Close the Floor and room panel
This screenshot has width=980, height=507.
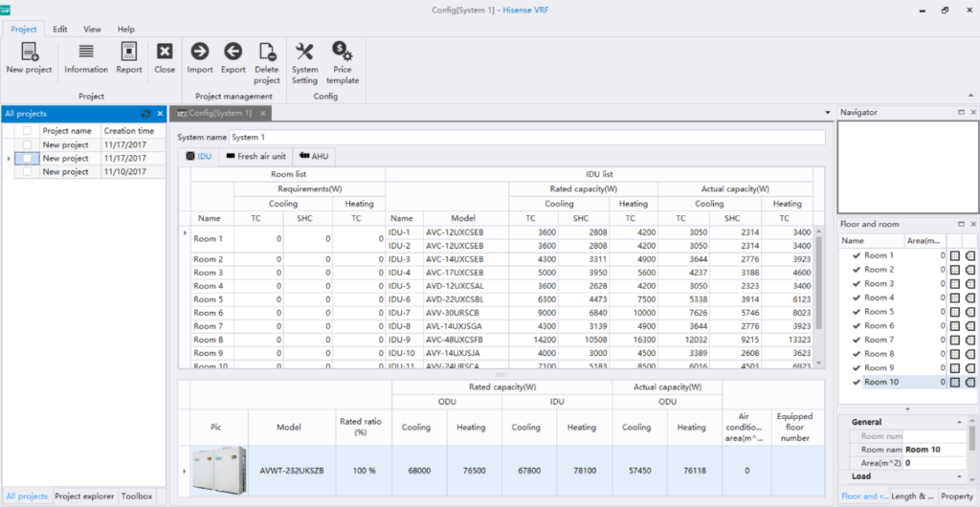tap(973, 224)
